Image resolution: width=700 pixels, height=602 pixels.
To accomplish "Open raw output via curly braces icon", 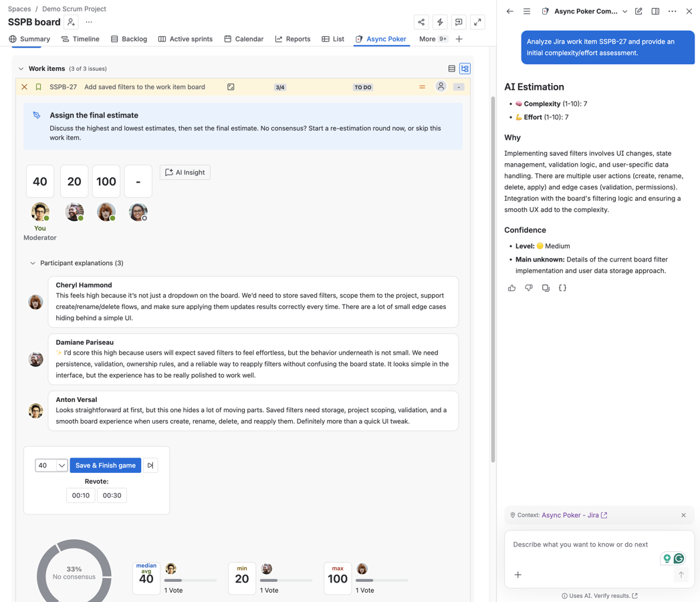I will tap(562, 288).
